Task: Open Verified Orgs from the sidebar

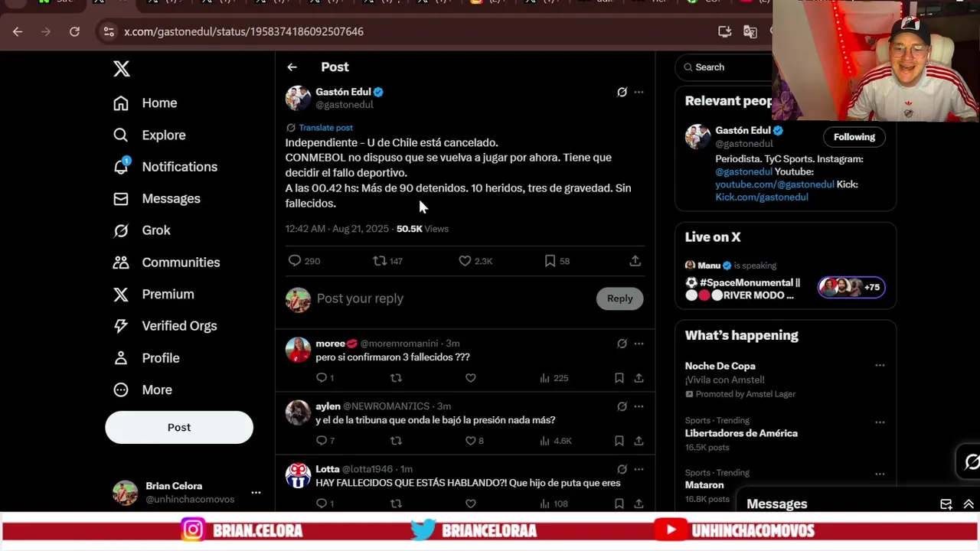Action: pyautogui.click(x=165, y=326)
